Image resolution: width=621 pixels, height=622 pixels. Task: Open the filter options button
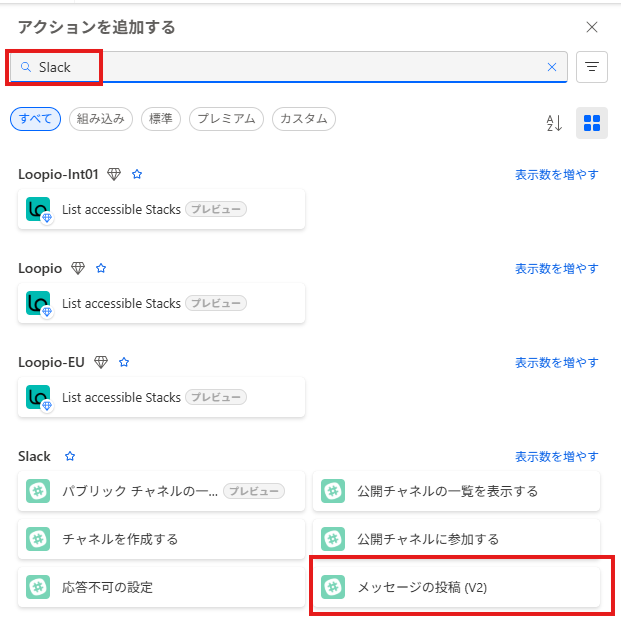[x=592, y=67]
